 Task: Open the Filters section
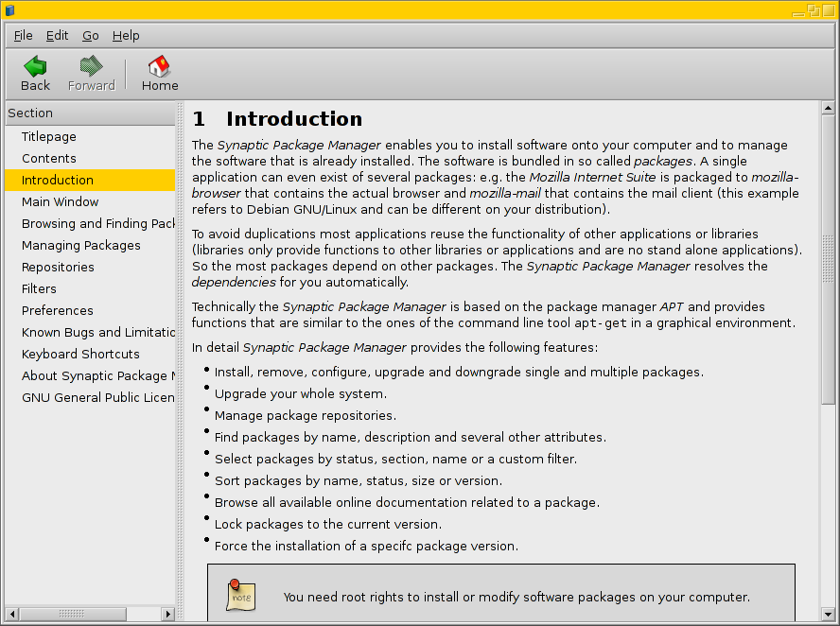point(39,288)
